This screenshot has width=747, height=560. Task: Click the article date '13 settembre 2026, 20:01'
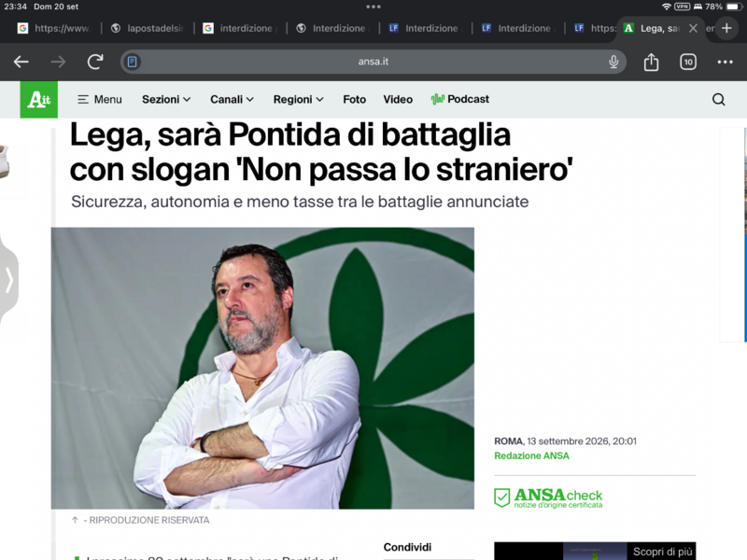click(x=582, y=441)
